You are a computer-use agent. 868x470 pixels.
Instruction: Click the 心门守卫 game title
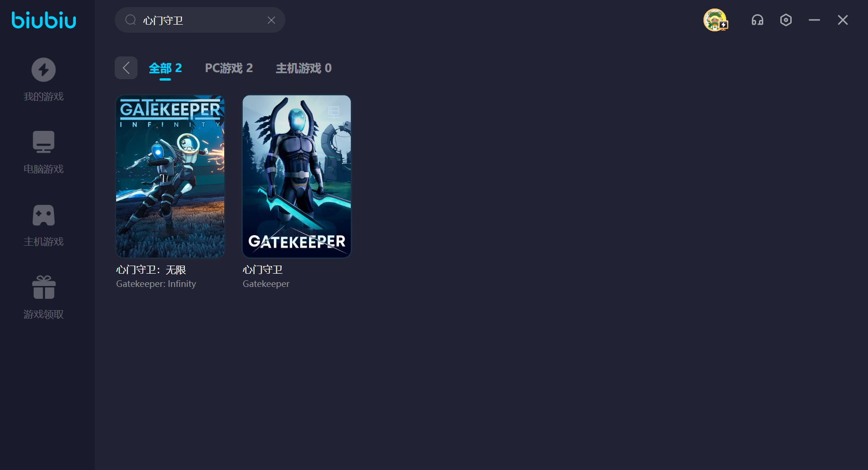[263, 270]
